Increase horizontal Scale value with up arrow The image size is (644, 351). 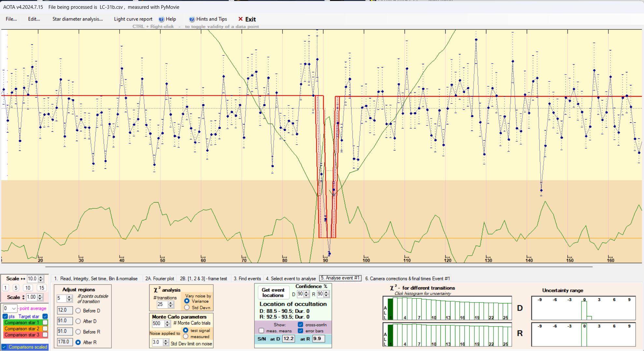click(41, 277)
